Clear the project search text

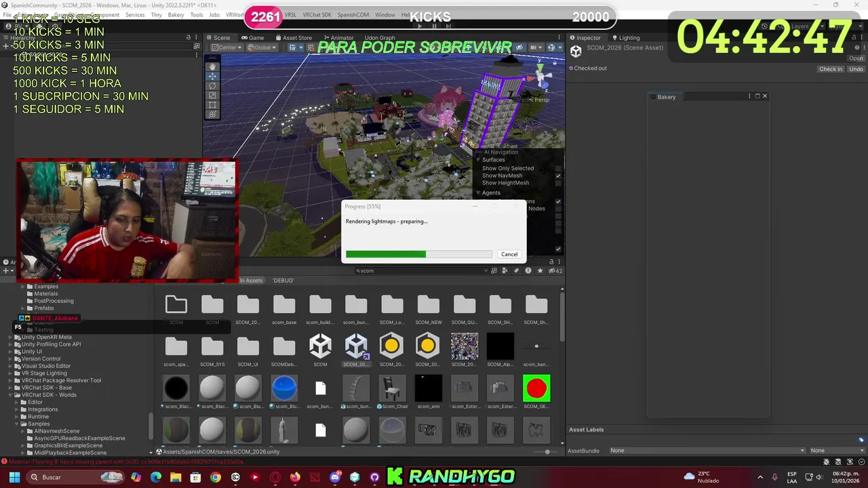pos(486,270)
